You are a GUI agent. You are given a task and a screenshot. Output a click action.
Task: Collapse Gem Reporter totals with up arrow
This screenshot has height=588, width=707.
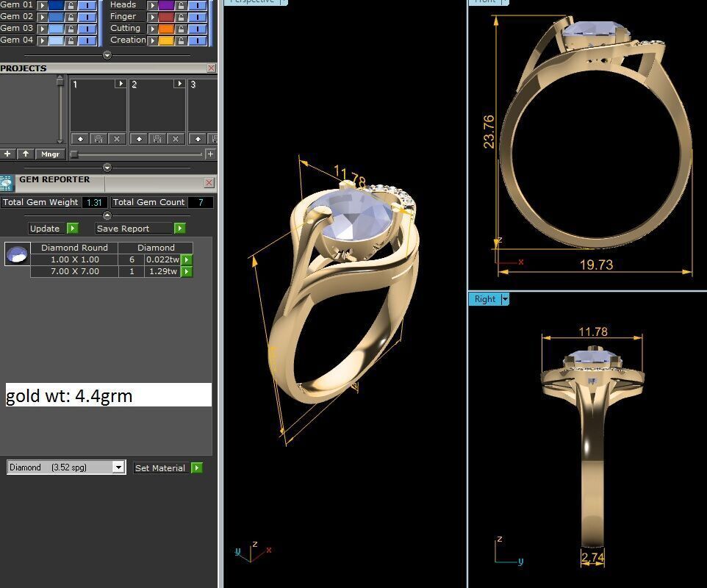coord(107,215)
